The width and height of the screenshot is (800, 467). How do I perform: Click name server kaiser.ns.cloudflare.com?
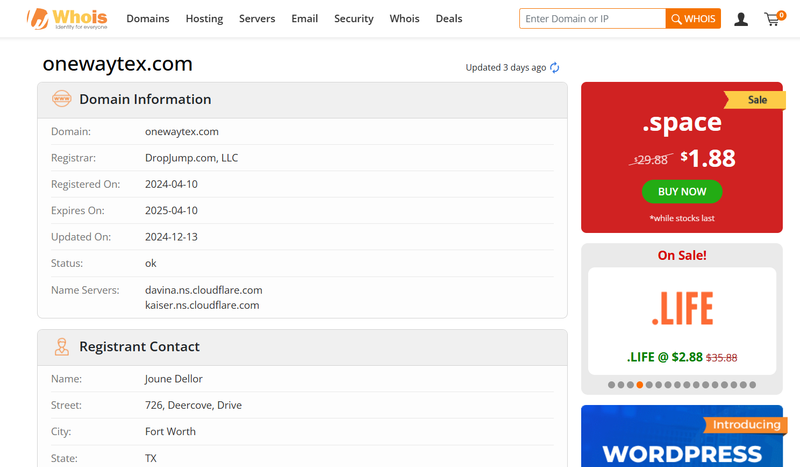click(202, 305)
